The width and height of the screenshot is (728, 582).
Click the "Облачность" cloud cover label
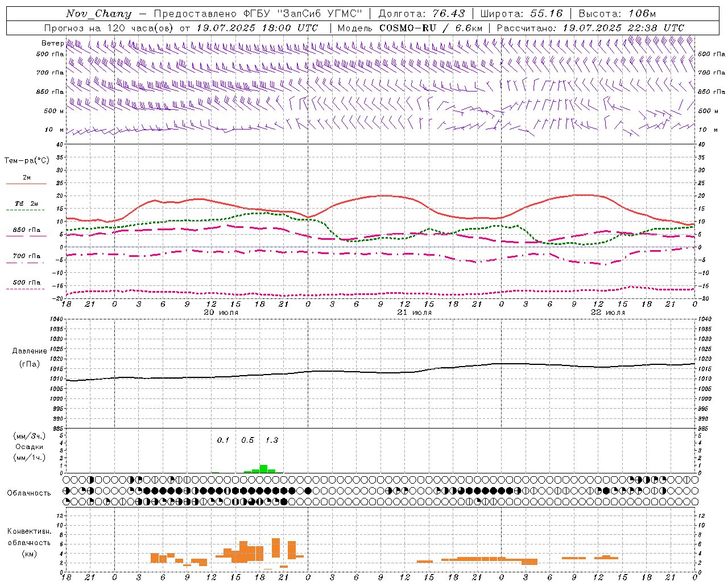(29, 493)
